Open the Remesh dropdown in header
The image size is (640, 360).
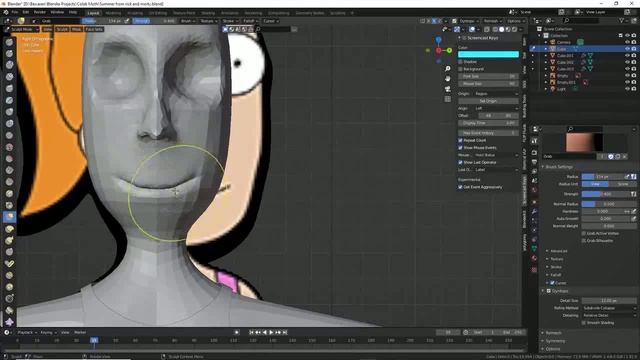493,21
